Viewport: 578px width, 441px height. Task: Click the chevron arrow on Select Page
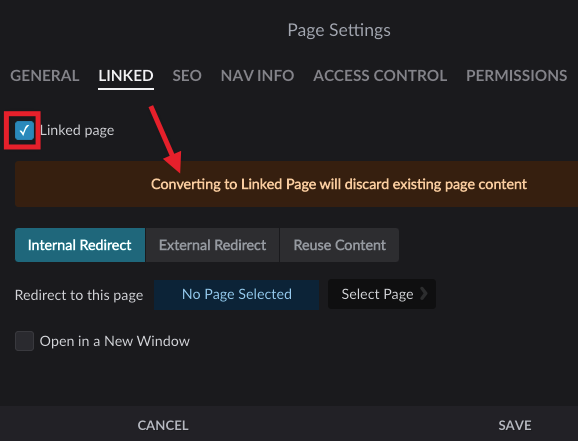point(424,294)
